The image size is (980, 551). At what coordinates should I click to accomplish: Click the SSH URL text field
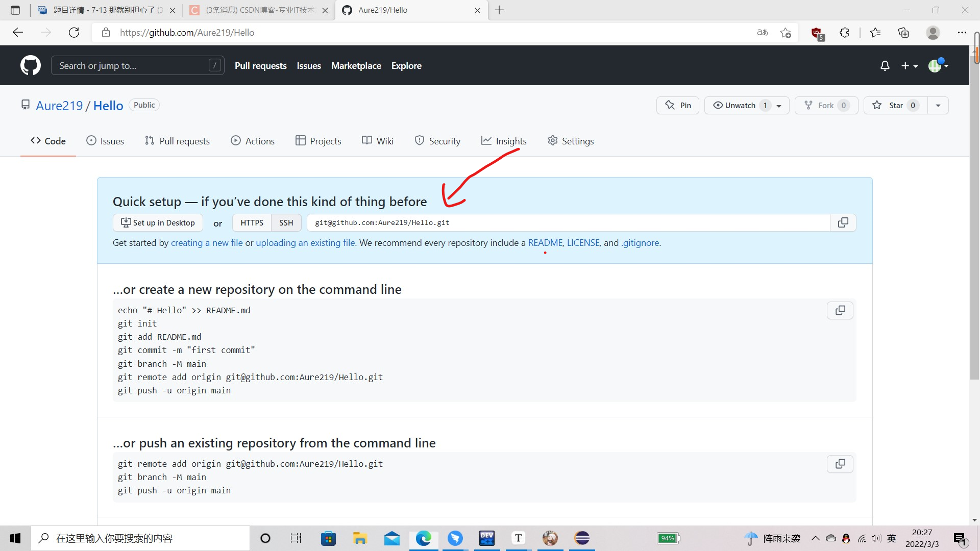tap(569, 222)
